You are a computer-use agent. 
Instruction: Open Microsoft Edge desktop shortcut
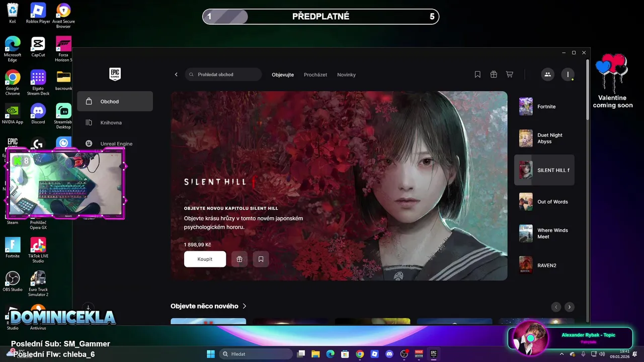point(13,49)
